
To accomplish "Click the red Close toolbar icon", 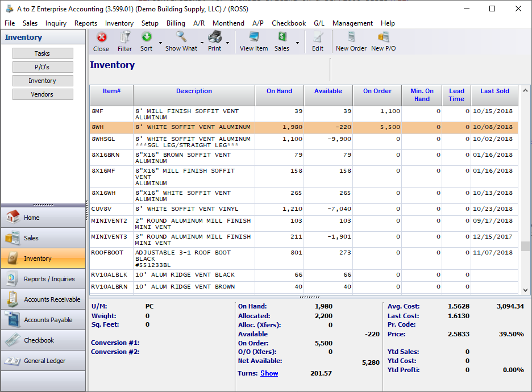I will 101,37.
